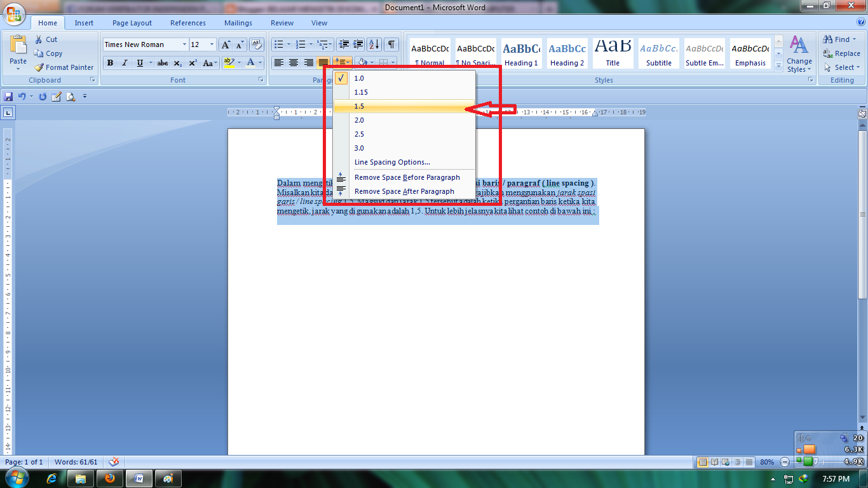
Task: Expand the font color arrow
Action: coord(261,63)
